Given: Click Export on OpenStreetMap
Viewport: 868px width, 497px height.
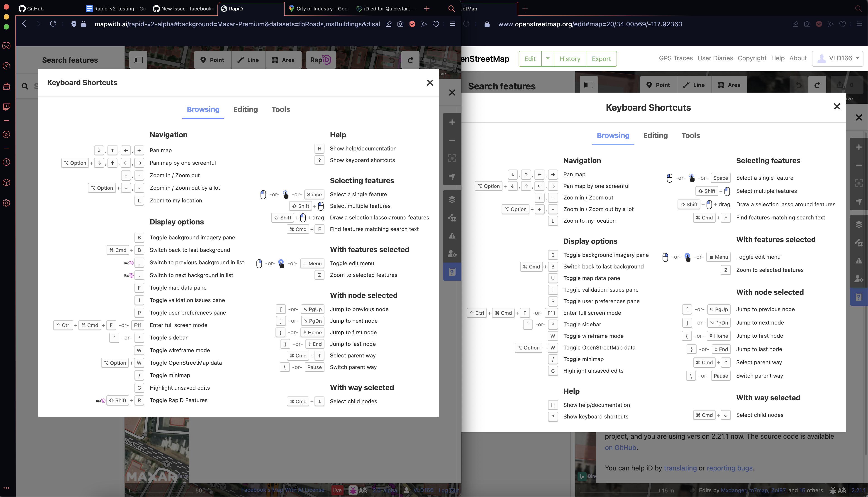Looking at the screenshot, I should pos(601,59).
